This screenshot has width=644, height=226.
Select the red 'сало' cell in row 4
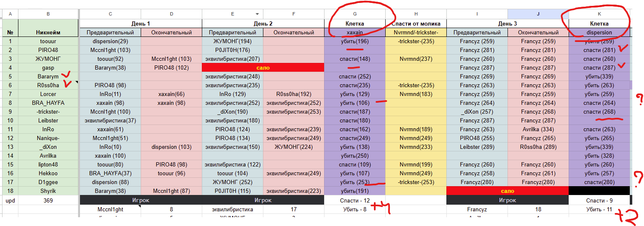pyautogui.click(x=263, y=68)
